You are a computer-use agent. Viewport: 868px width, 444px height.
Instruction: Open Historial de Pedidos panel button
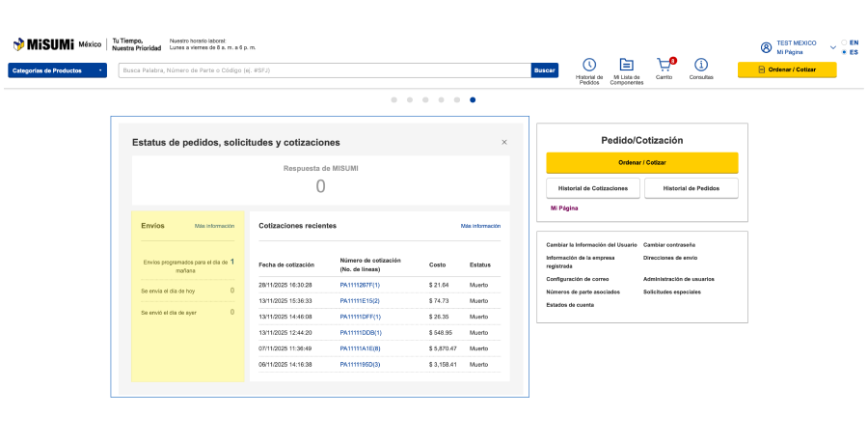691,188
